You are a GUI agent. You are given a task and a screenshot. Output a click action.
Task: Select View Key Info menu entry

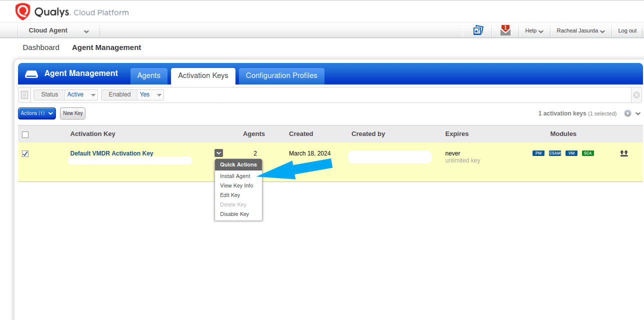pyautogui.click(x=236, y=185)
